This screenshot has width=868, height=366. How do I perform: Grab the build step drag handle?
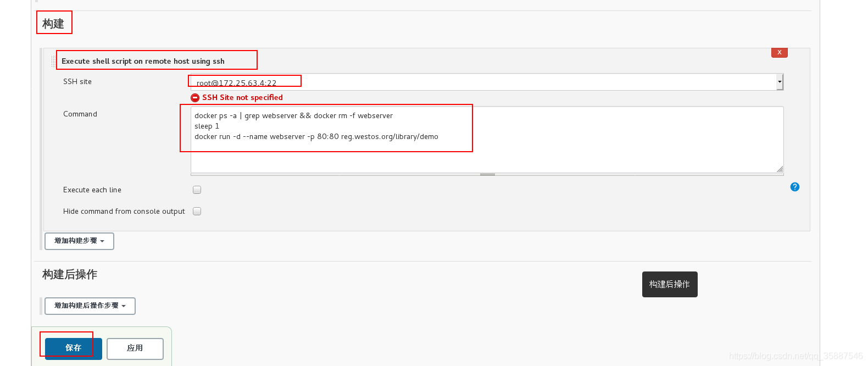tap(53, 61)
